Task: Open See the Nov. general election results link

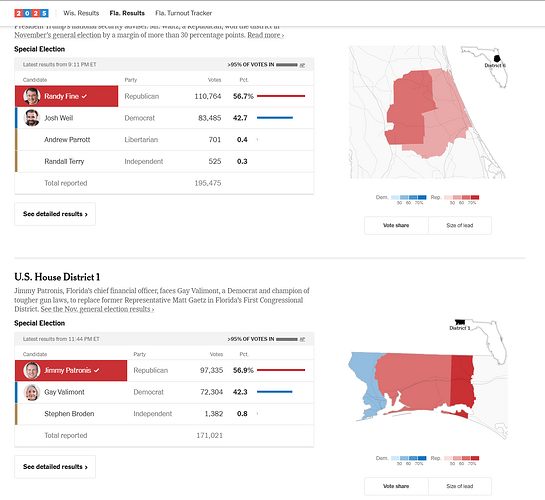Action: 97,309
